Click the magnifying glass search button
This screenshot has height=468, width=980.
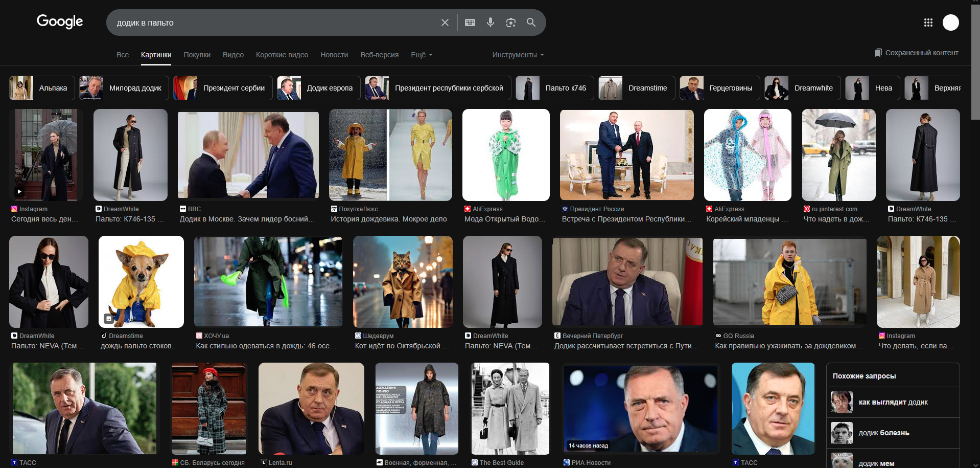(x=531, y=23)
